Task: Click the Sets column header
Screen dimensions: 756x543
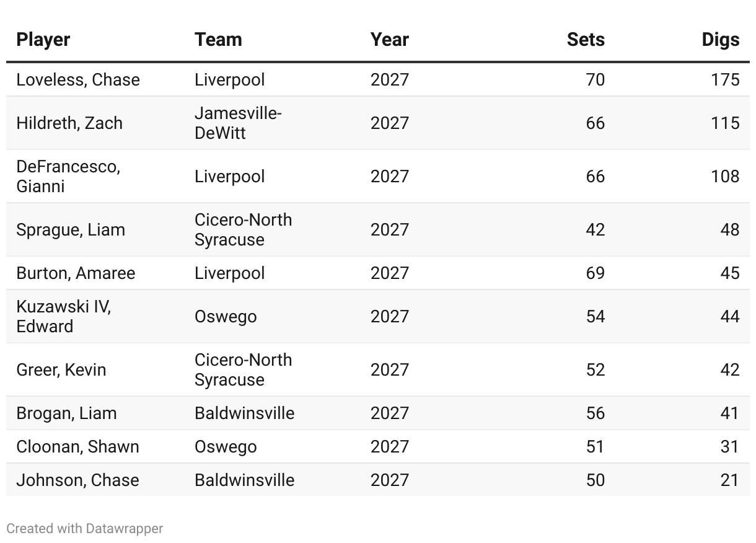Action: [586, 40]
